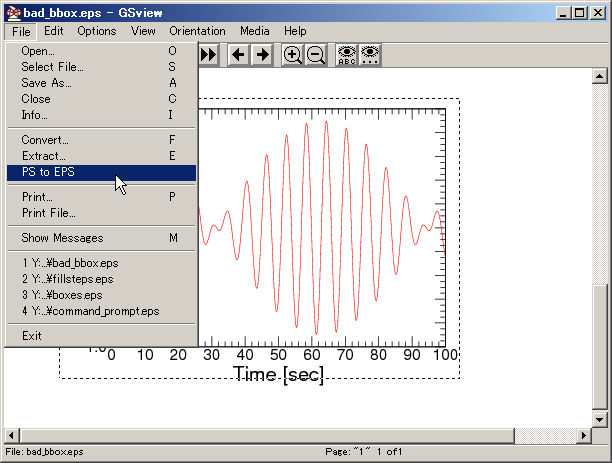Open the Media menu

pyautogui.click(x=254, y=31)
